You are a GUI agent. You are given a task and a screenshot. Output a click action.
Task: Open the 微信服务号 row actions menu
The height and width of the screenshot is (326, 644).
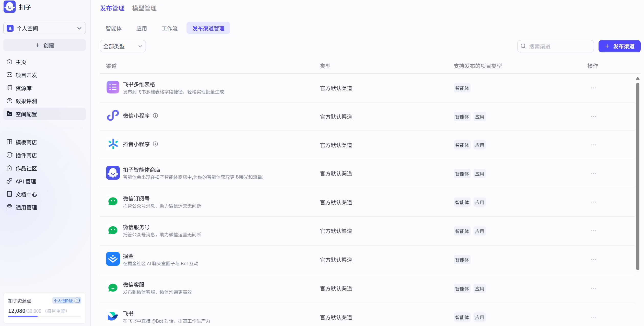point(593,231)
